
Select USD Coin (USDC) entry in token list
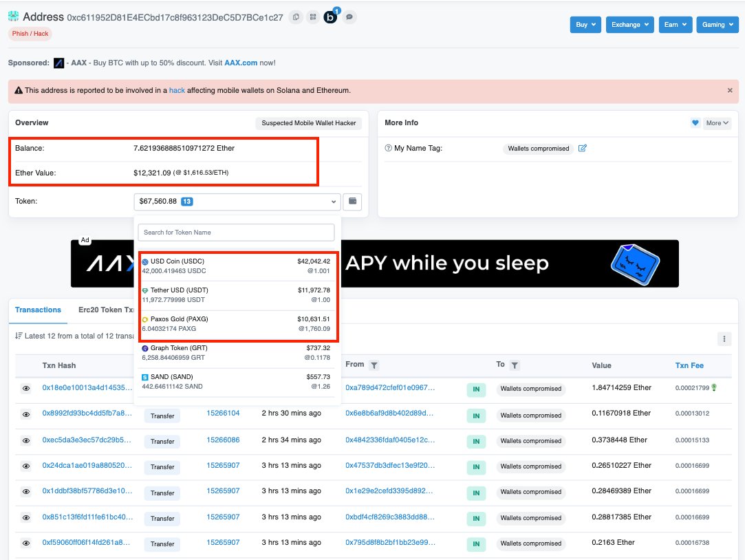[236, 266]
